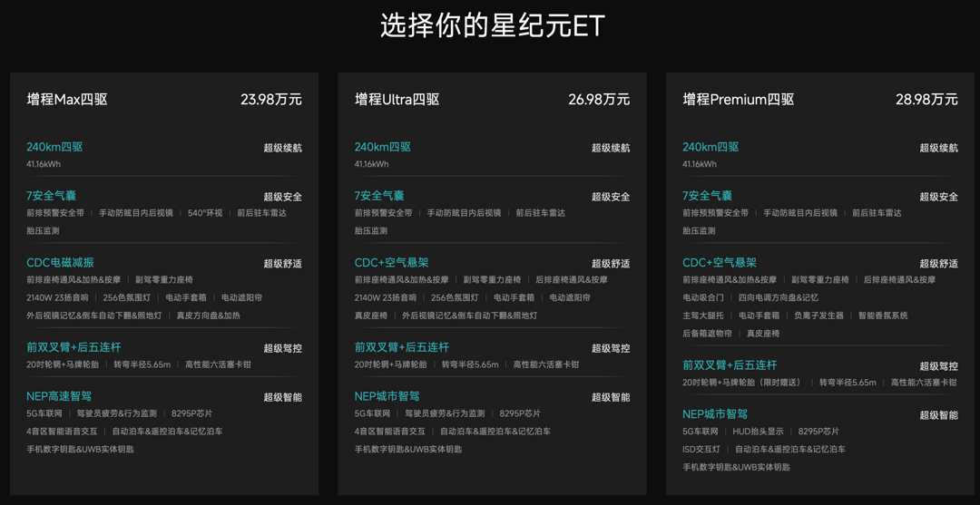
Task: Click 高性能六活塞卡钳 in the Max card
Action: (218, 364)
